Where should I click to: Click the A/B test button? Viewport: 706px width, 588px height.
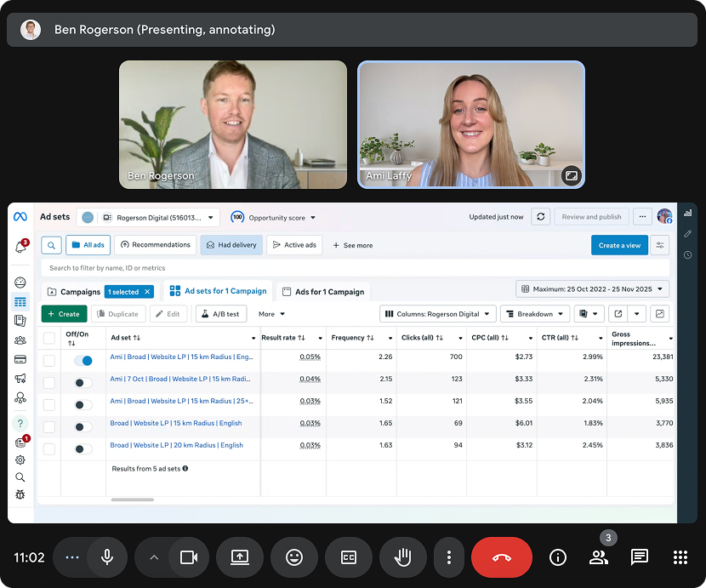[221, 314]
